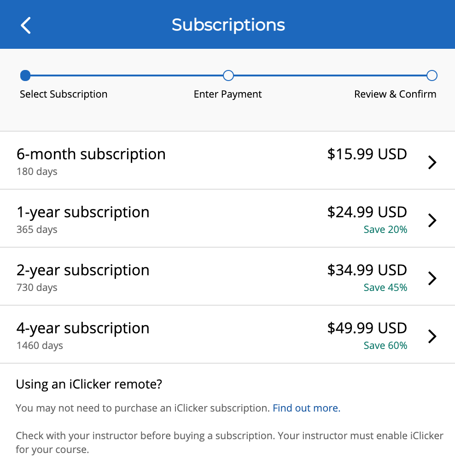Open the Find out more link

[x=306, y=408]
